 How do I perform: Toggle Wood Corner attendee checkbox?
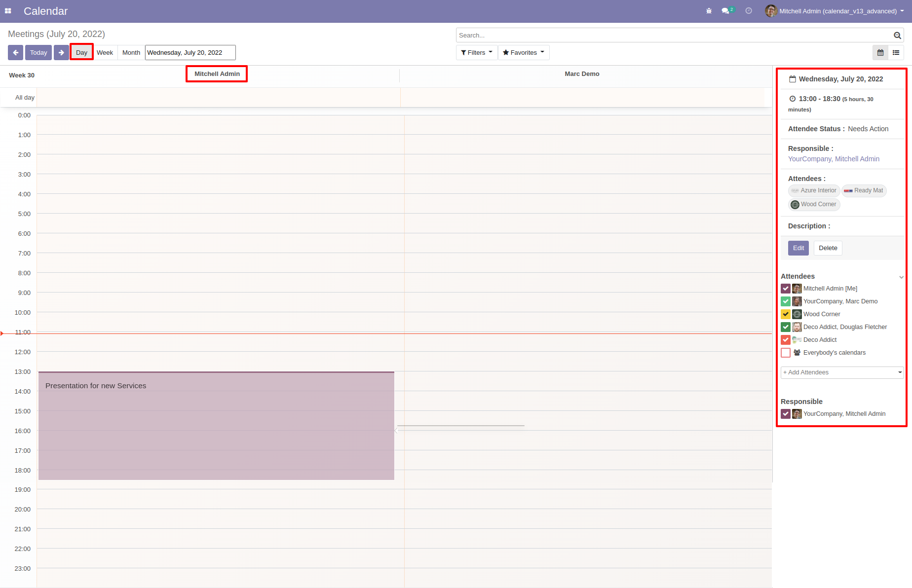[786, 314]
